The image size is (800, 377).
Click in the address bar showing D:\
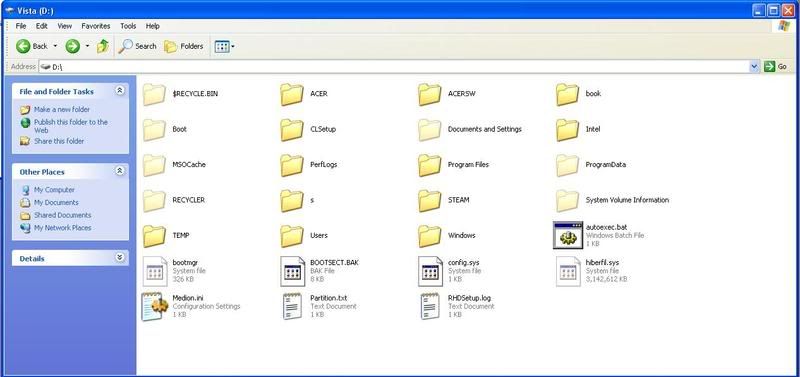click(394, 67)
